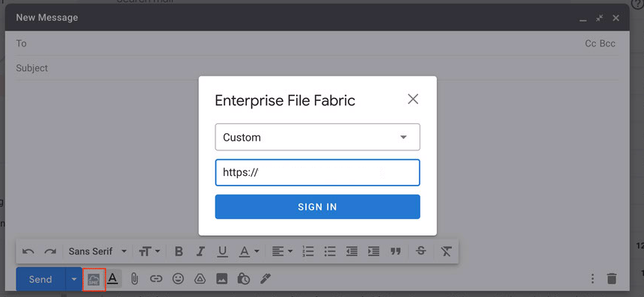
Task: Open the Send options dropdown arrow
Action: point(74,279)
